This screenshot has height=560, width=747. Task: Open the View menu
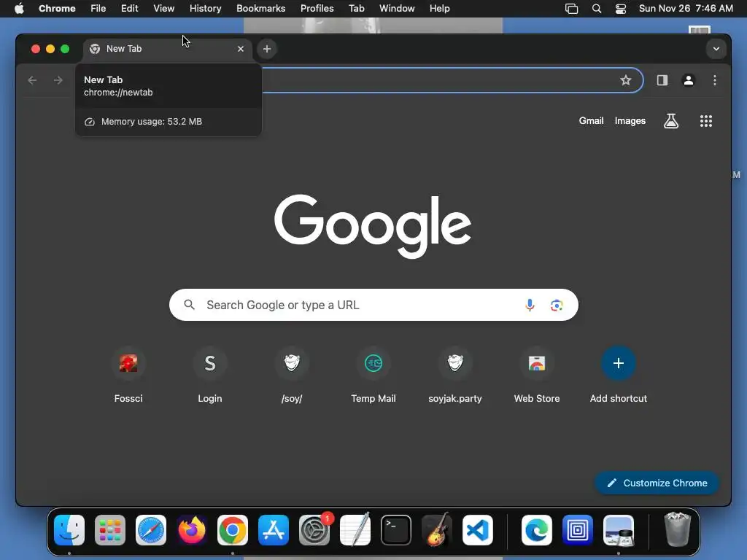tap(163, 9)
